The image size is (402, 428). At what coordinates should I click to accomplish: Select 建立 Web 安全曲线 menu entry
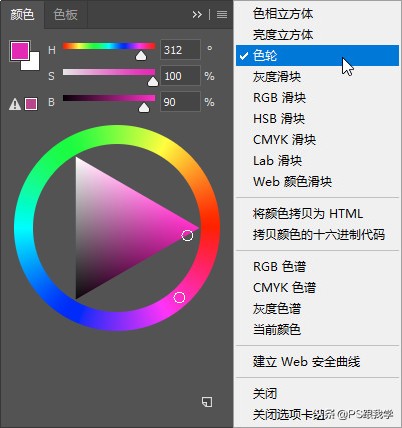tap(317, 362)
